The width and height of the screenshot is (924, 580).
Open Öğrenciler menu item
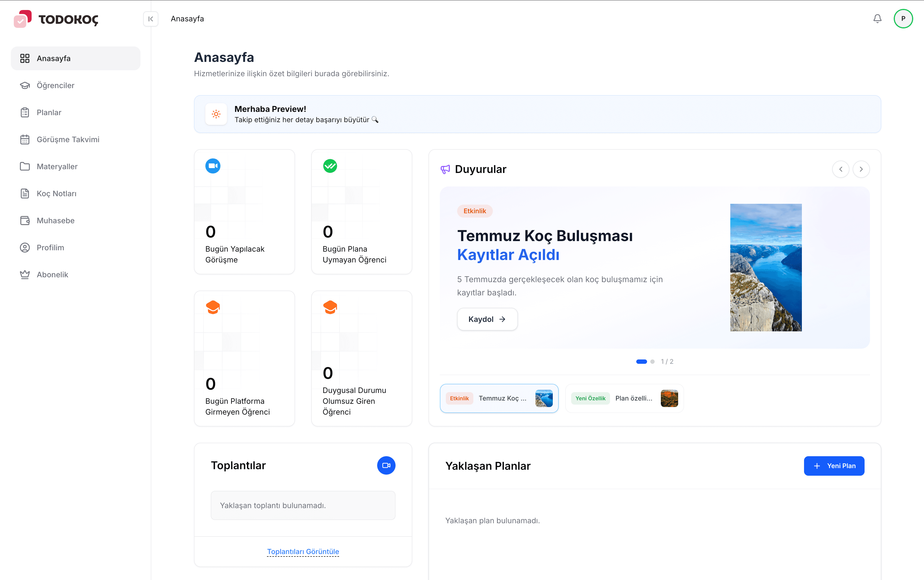tap(76, 85)
